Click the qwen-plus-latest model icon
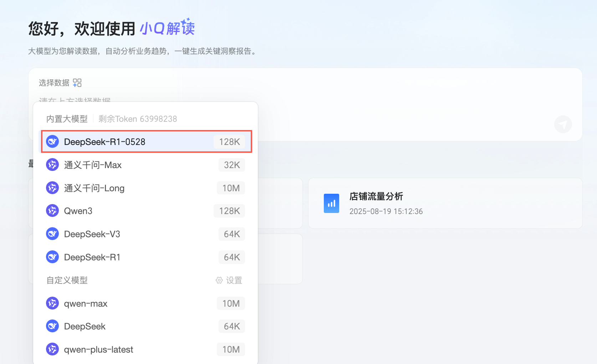 (52, 349)
